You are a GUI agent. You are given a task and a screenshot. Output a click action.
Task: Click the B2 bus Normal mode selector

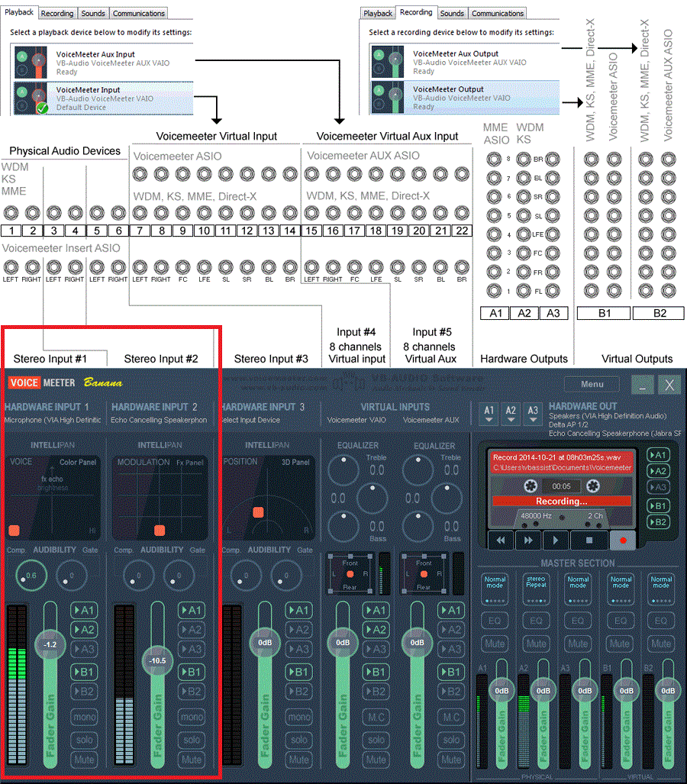click(x=661, y=590)
